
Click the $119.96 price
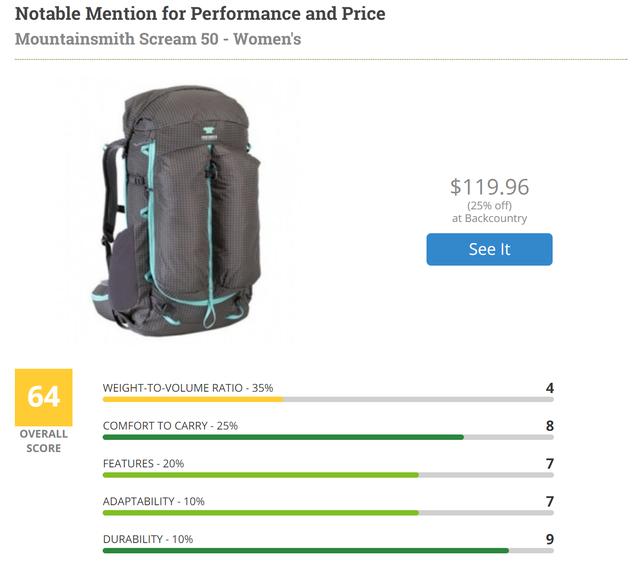(489, 186)
